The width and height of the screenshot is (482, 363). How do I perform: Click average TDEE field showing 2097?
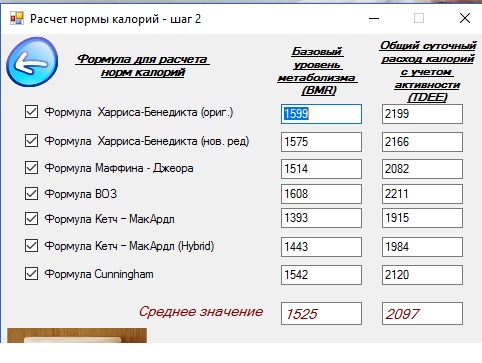coord(422,314)
